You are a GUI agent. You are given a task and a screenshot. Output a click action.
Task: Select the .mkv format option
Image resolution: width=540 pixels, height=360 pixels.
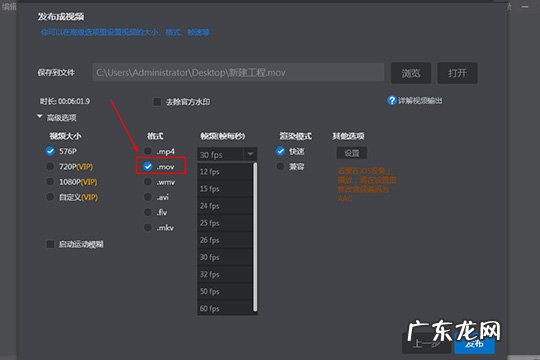tap(148, 227)
